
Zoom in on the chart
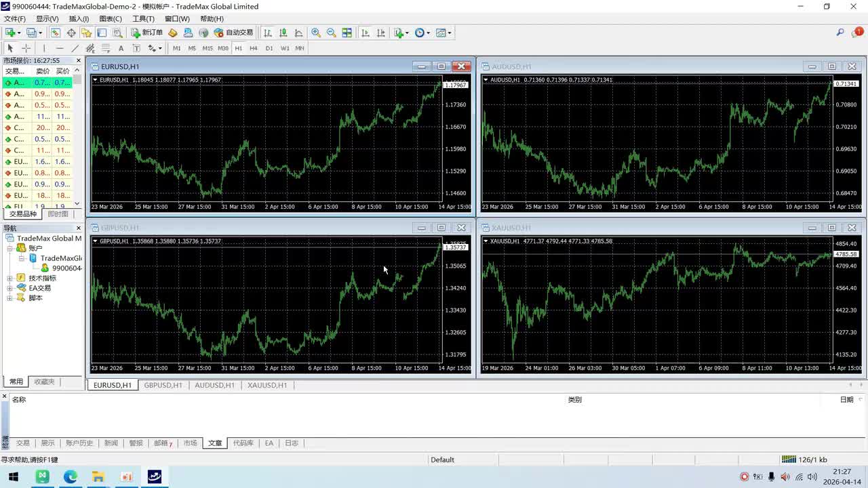tap(316, 33)
